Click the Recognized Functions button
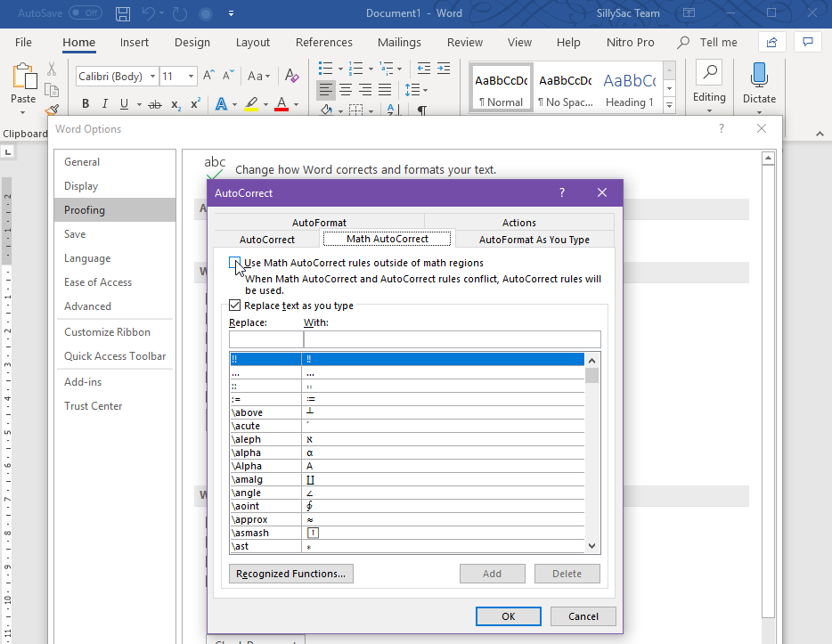Viewport: 832px width, 644px height. tap(291, 574)
